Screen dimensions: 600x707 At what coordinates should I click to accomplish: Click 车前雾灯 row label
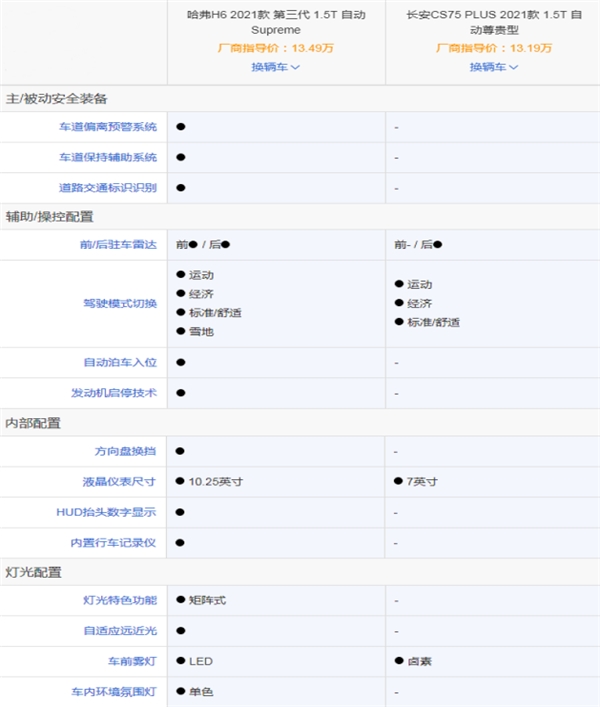[x=132, y=661]
